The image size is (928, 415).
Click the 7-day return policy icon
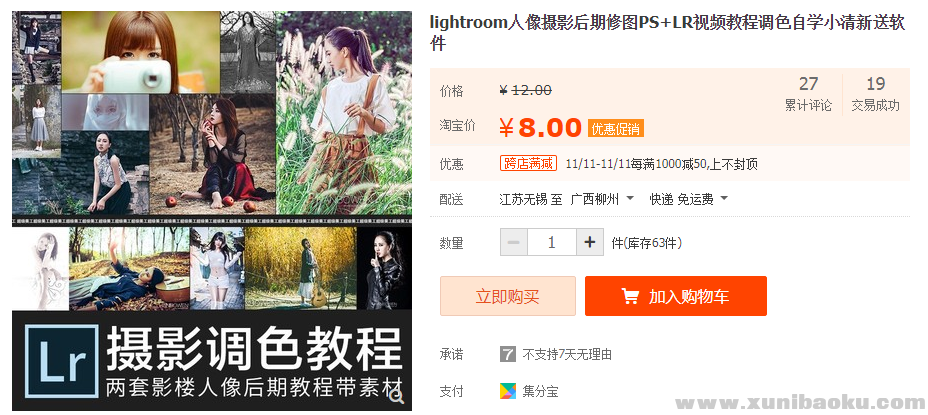click(507, 355)
